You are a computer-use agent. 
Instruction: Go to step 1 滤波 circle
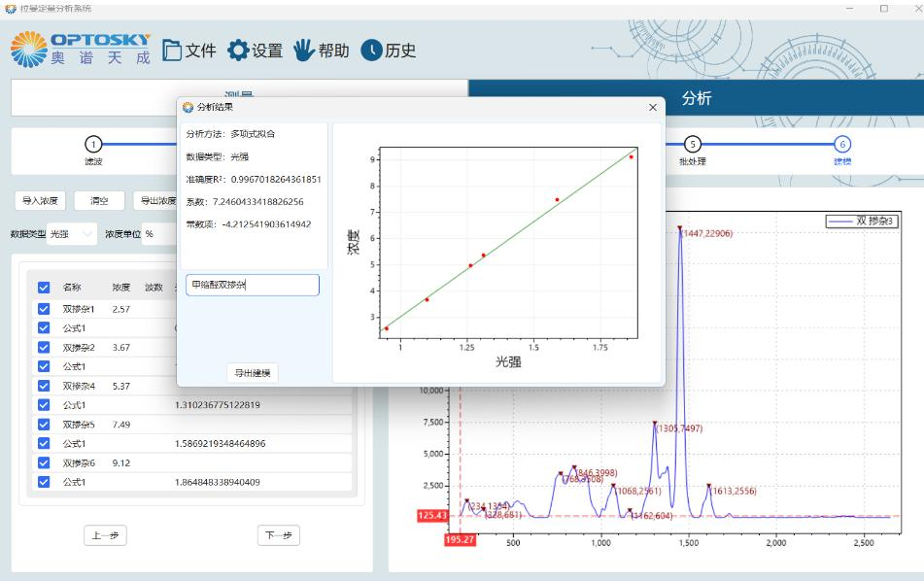coord(93,144)
